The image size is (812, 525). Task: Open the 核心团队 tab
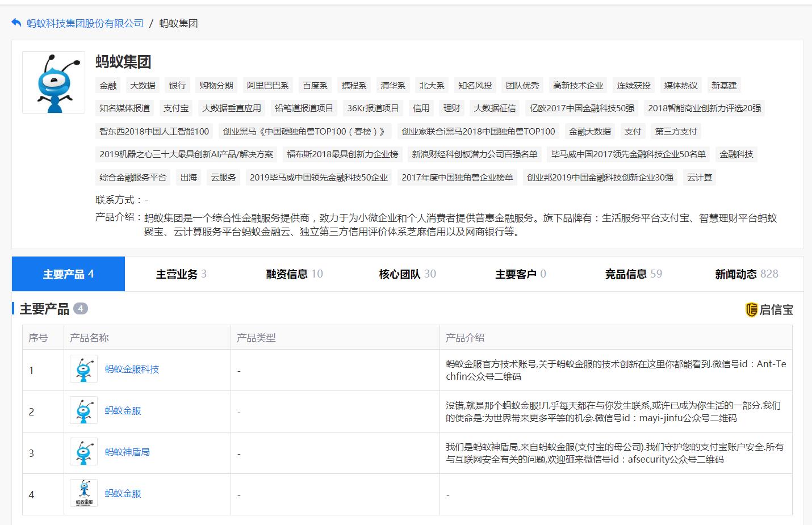(x=405, y=274)
